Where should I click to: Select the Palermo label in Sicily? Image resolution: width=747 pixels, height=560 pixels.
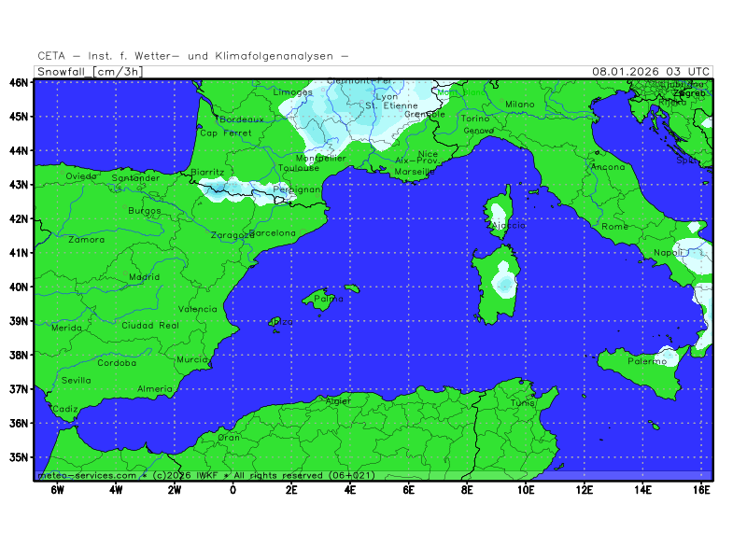coord(647,361)
